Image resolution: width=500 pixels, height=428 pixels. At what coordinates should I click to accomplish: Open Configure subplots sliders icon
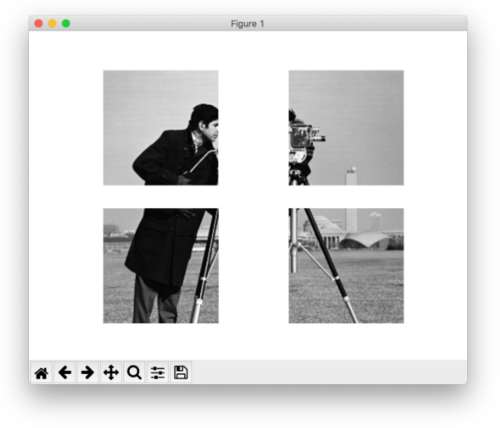(158, 373)
